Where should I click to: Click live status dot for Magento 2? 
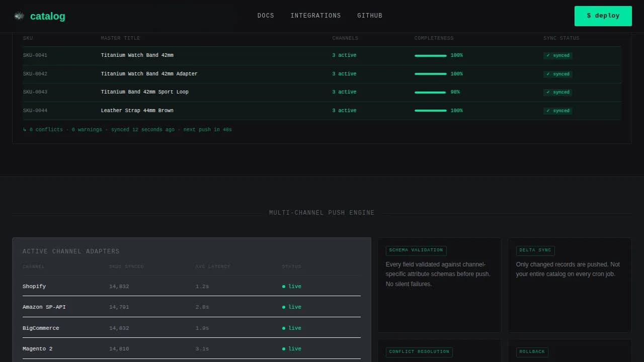tap(284, 349)
